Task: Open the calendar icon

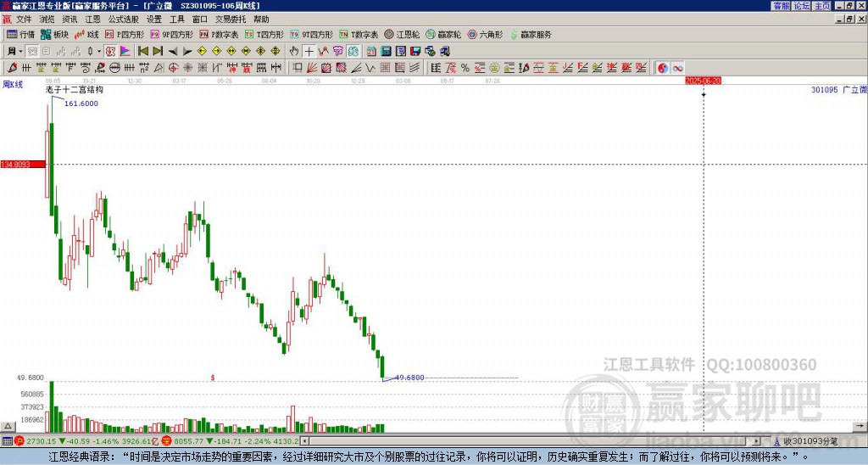Action: (x=371, y=51)
